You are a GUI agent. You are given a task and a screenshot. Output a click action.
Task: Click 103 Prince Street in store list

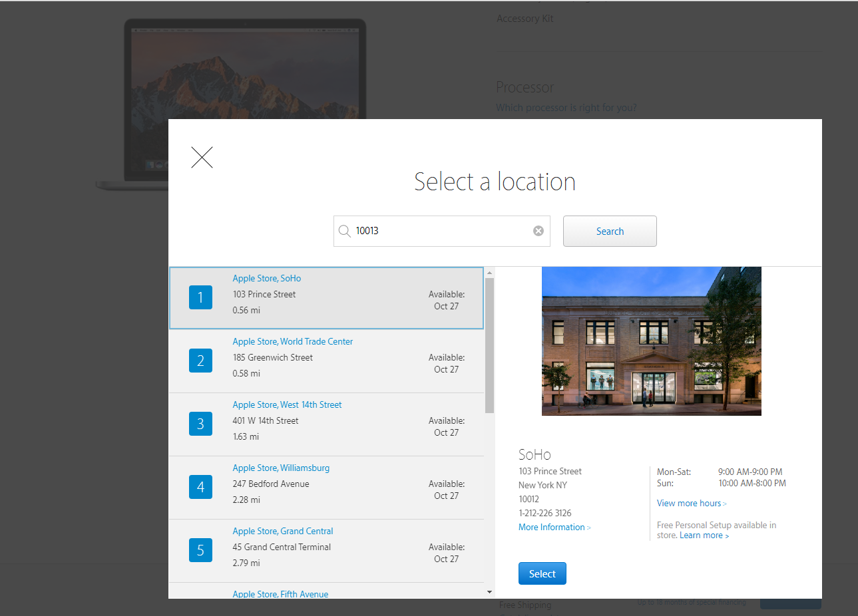(x=264, y=294)
